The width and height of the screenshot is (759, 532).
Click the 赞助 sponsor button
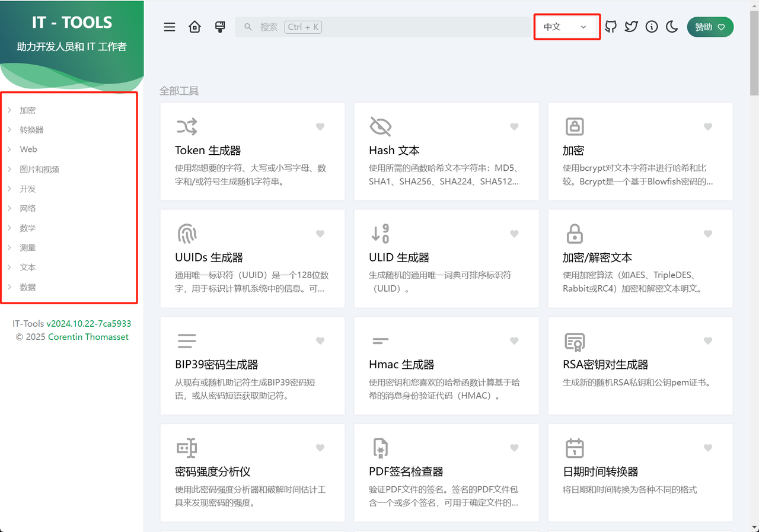pos(710,27)
